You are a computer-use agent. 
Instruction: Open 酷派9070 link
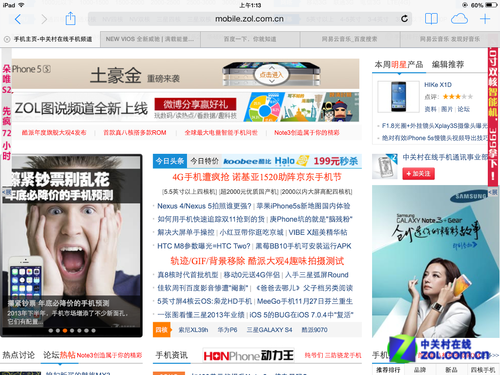pos(314,330)
